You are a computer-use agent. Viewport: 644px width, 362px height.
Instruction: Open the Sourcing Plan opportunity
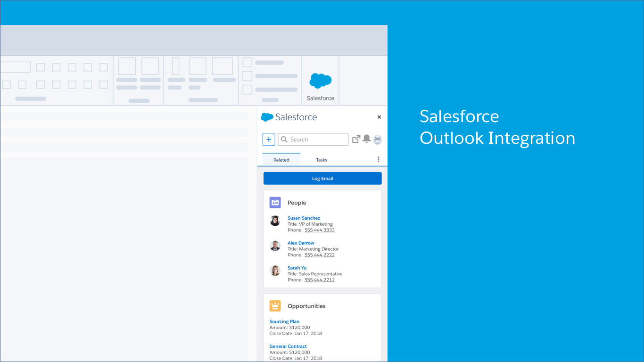284,321
